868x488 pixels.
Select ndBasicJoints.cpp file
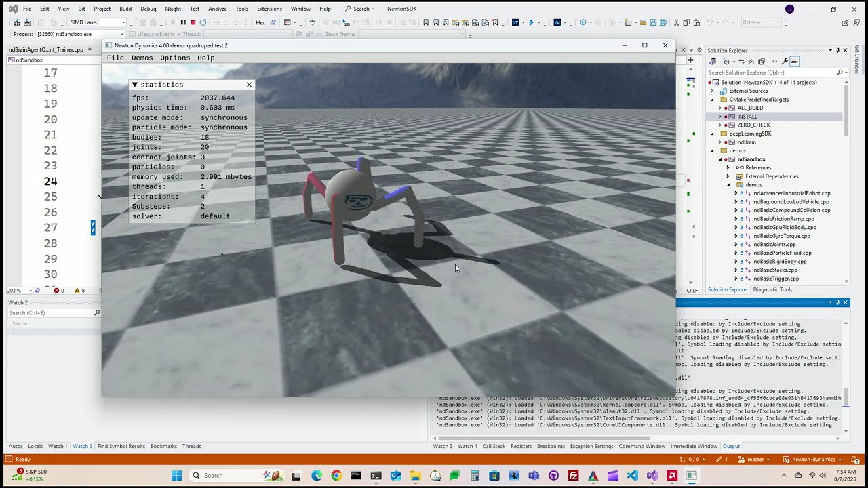(x=774, y=244)
